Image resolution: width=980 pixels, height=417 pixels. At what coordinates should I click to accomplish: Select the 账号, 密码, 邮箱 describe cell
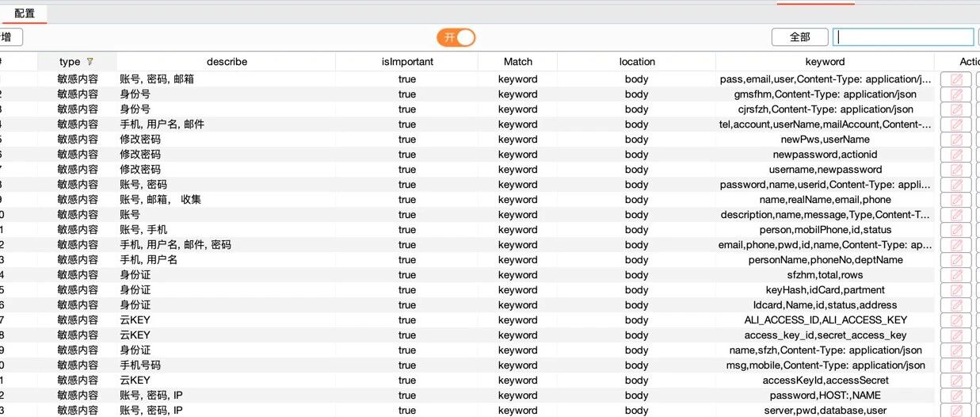(x=227, y=79)
